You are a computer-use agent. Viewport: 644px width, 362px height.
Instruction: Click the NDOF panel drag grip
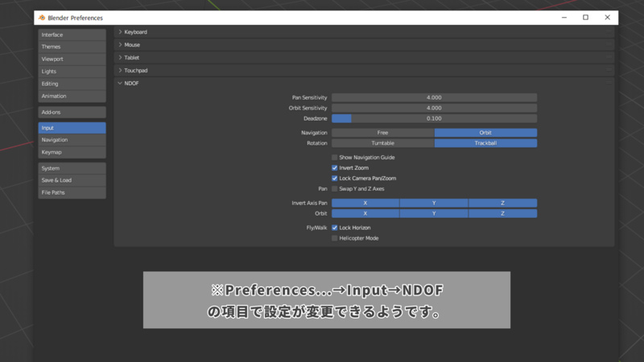click(609, 84)
